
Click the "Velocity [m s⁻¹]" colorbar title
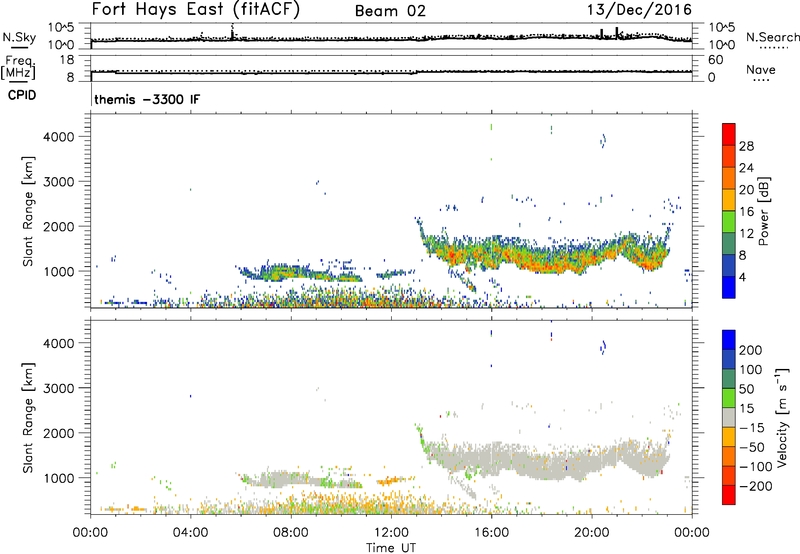point(782,417)
